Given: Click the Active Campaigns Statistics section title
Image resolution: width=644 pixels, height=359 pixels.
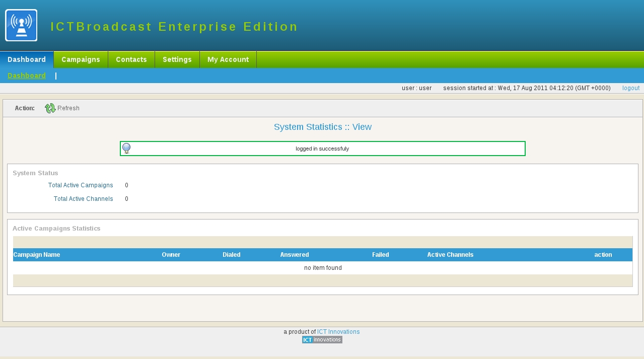Looking at the screenshot, I should tap(56, 229).
